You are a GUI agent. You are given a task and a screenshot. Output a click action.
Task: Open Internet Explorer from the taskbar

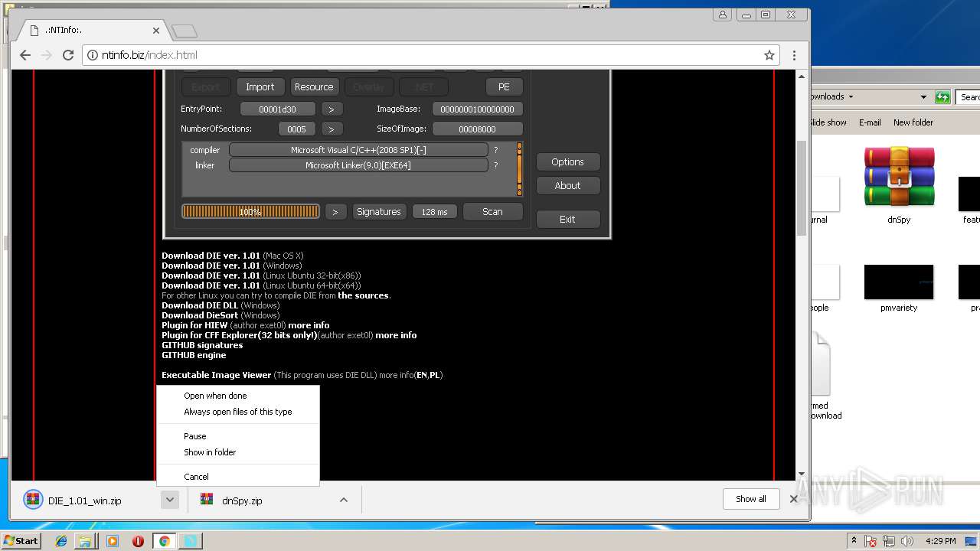click(x=61, y=541)
